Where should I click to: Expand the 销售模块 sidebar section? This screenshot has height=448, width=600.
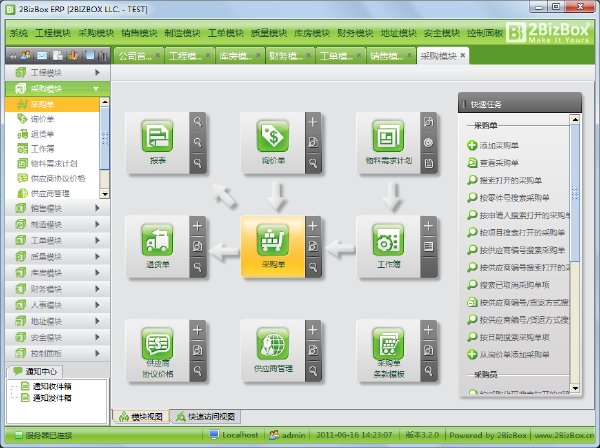coord(57,208)
